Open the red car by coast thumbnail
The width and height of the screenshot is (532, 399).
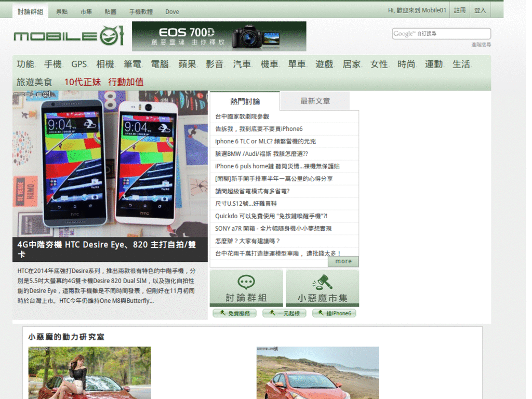pyautogui.click(x=317, y=373)
